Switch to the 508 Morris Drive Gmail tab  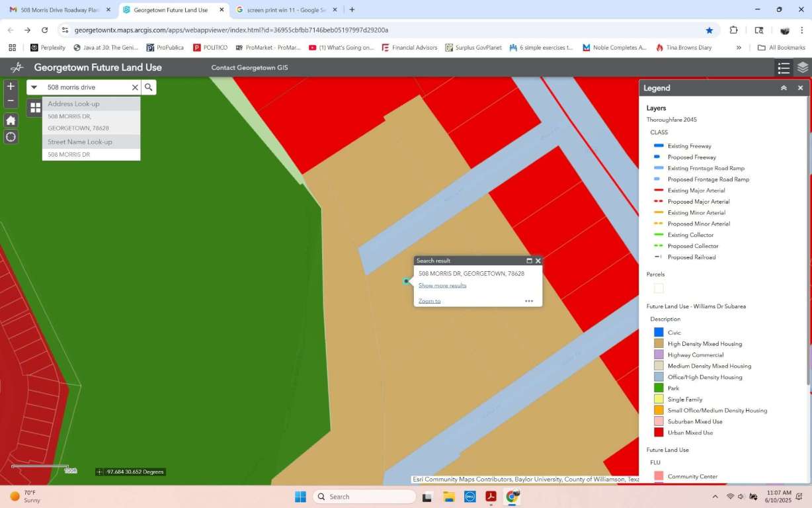pos(60,10)
